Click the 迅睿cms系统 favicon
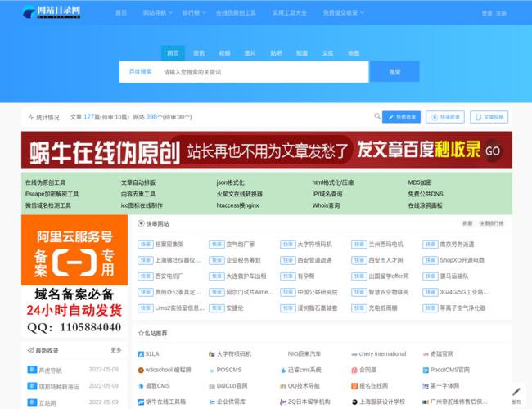This screenshot has height=409, width=532. click(283, 371)
